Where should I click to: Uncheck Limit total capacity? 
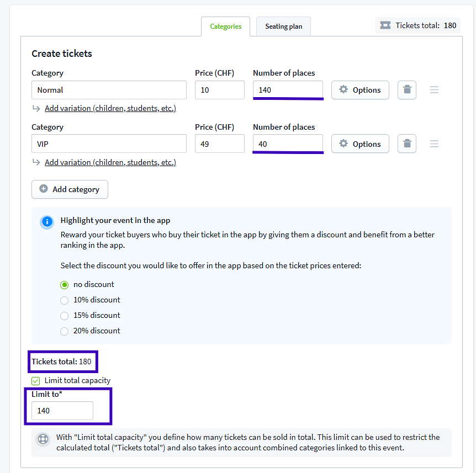pyautogui.click(x=36, y=381)
